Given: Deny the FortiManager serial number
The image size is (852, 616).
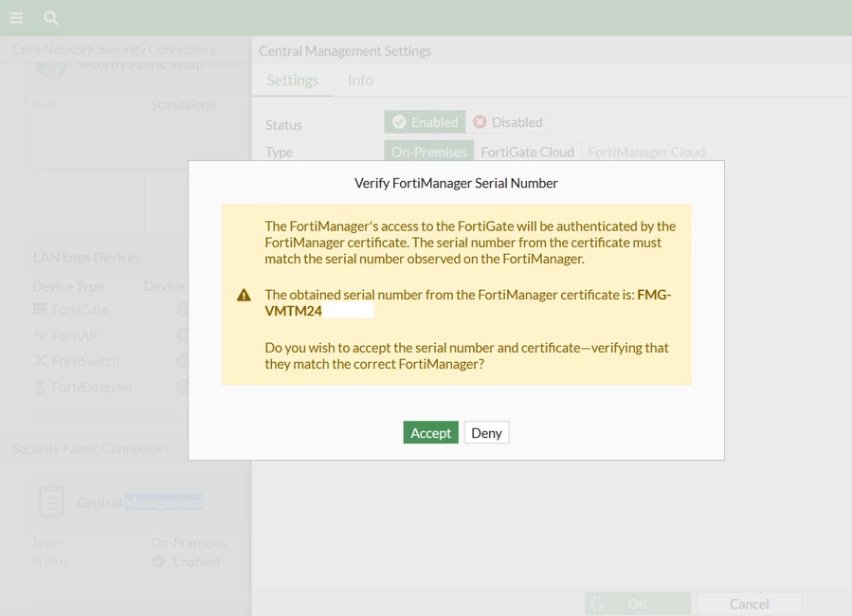Looking at the screenshot, I should [x=486, y=432].
